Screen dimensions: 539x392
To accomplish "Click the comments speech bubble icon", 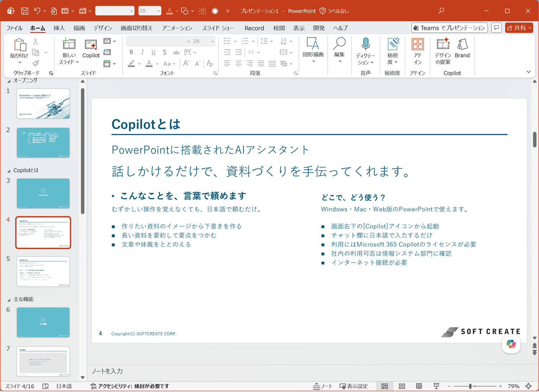I will point(496,28).
